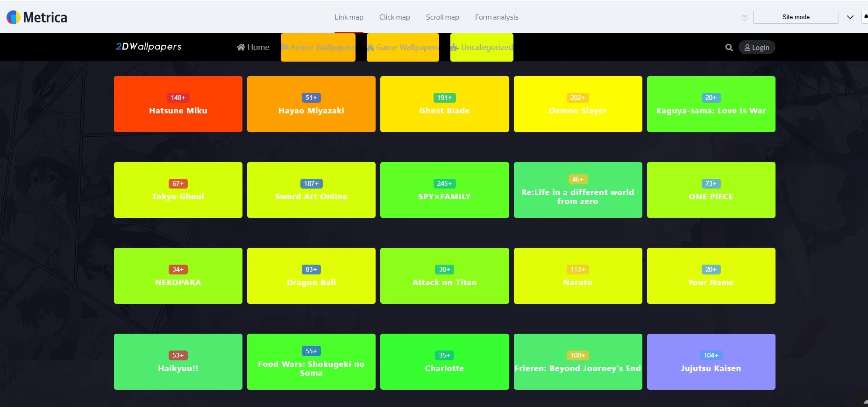Click the puzzle icon beside Uncategorized
868x407 pixels.
coord(455,47)
